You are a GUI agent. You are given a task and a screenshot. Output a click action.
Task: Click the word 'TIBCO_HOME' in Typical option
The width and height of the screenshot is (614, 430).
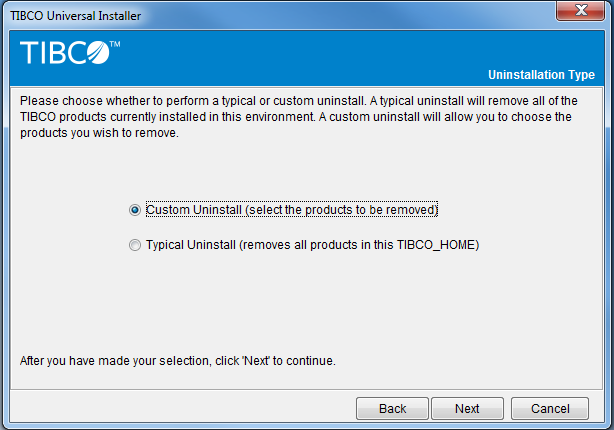(436, 245)
